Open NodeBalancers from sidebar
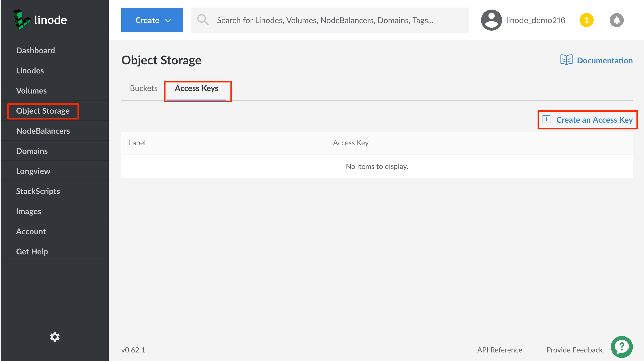644x361 pixels. [x=43, y=131]
